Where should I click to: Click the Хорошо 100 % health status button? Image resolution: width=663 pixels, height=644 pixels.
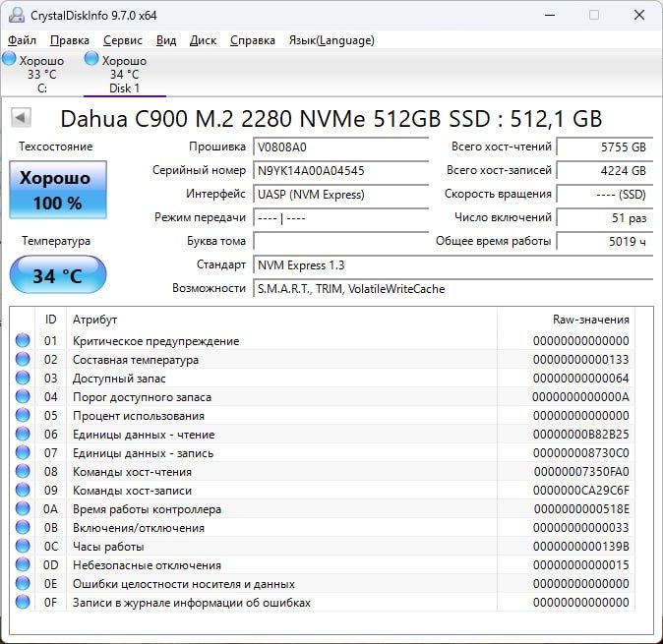[x=57, y=191]
